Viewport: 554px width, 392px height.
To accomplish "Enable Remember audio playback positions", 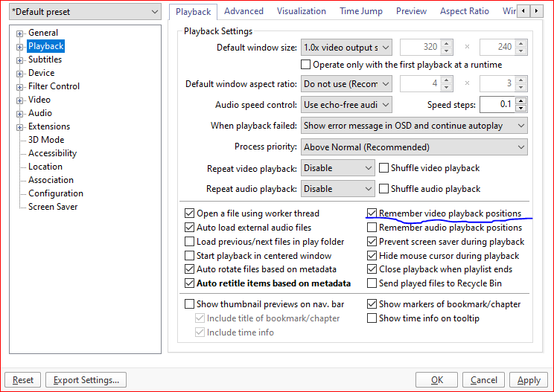I will point(373,228).
